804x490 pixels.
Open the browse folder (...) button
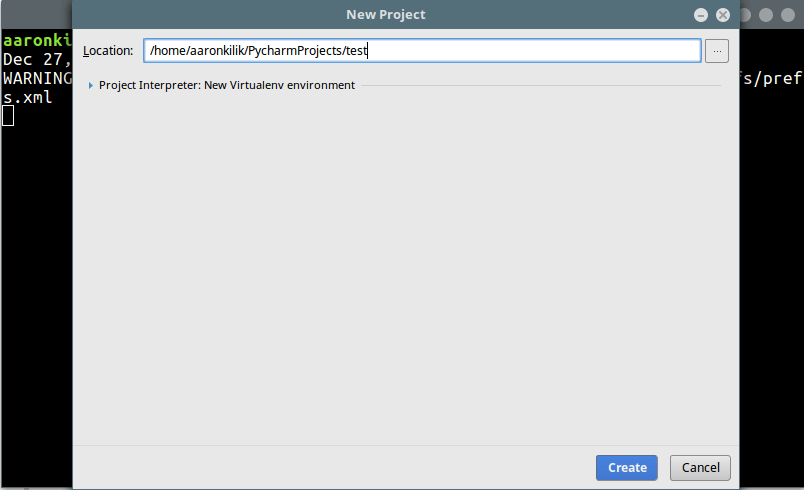tap(717, 50)
